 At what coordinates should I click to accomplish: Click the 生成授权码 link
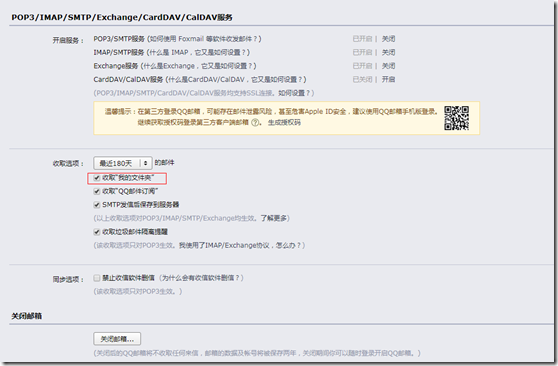(x=284, y=122)
